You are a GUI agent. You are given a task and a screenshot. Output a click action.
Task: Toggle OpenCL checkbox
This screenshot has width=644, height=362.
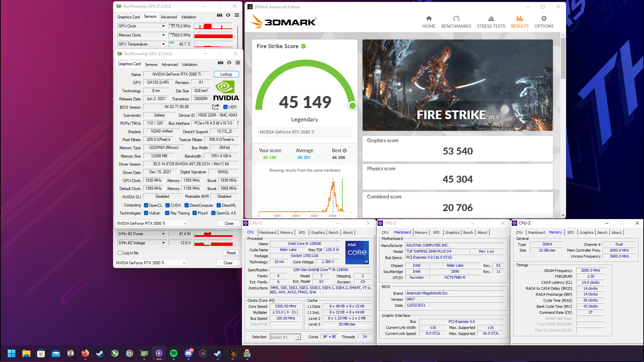tap(146, 205)
